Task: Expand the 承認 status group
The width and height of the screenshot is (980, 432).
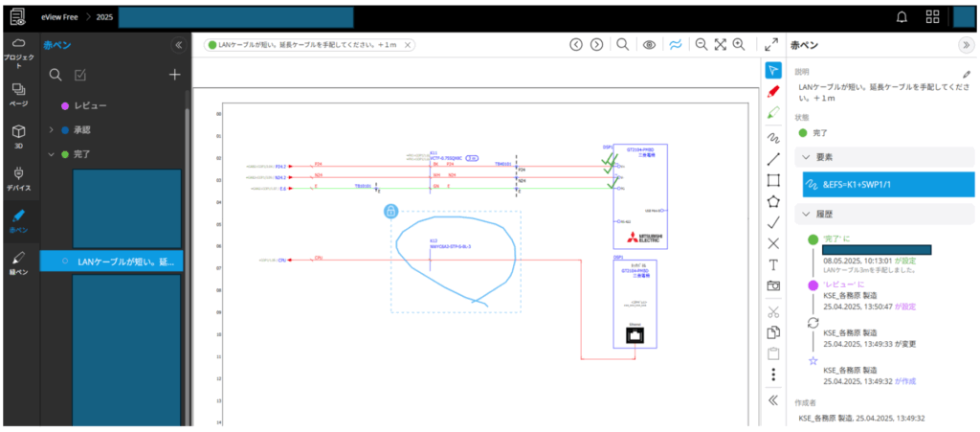Action: pos(52,129)
